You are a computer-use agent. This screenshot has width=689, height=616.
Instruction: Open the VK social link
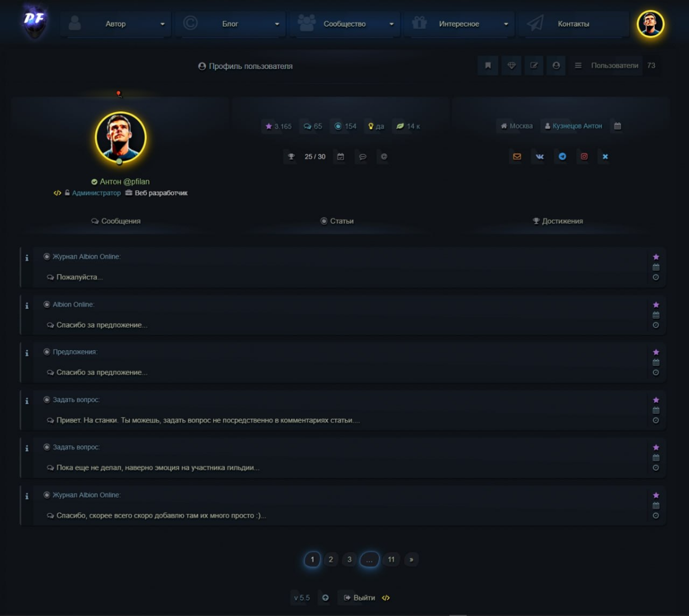(540, 157)
